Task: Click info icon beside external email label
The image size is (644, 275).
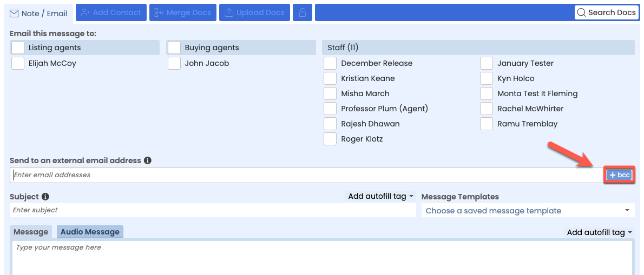Action: [x=148, y=160]
